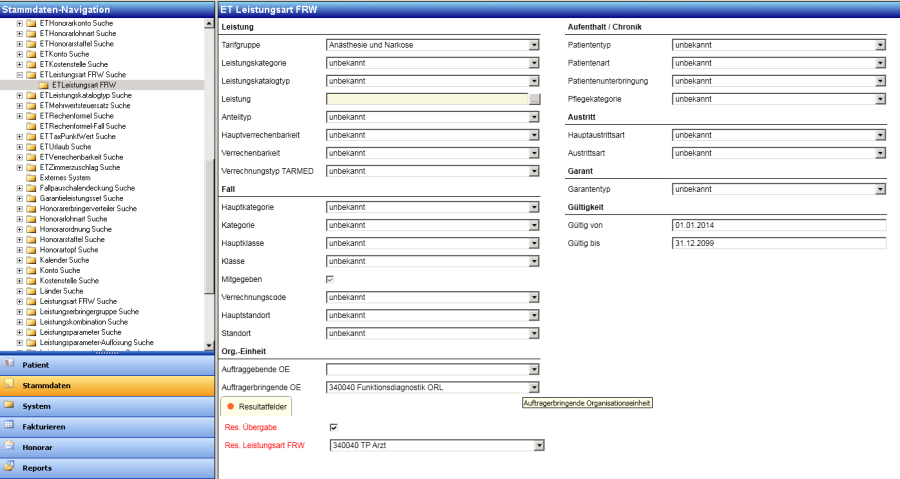Viewport: 900px width, 479px height.
Task: Click folder icon of ETRechenformel-Fall Suche
Action: pos(31,126)
